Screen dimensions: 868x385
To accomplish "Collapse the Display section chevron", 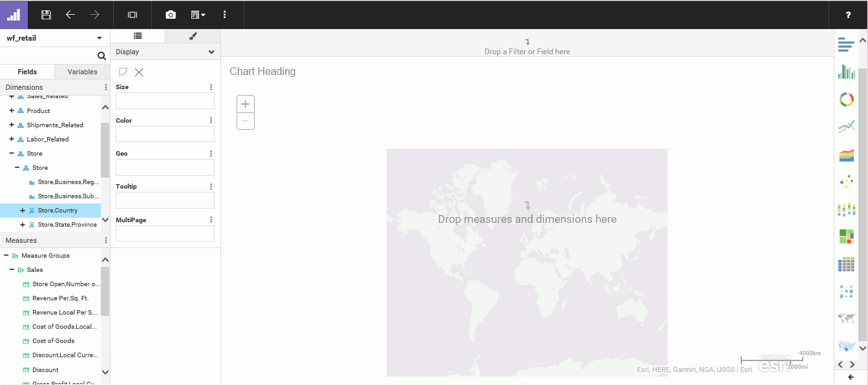I will point(211,52).
